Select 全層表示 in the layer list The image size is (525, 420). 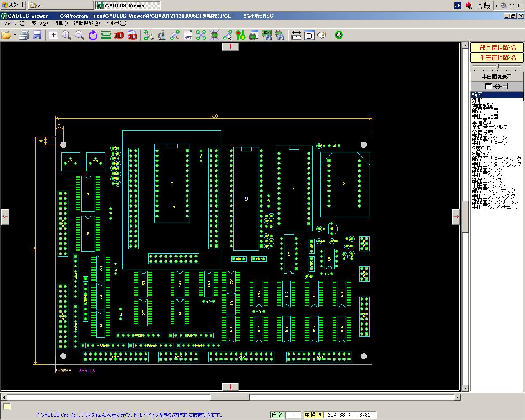point(482,122)
